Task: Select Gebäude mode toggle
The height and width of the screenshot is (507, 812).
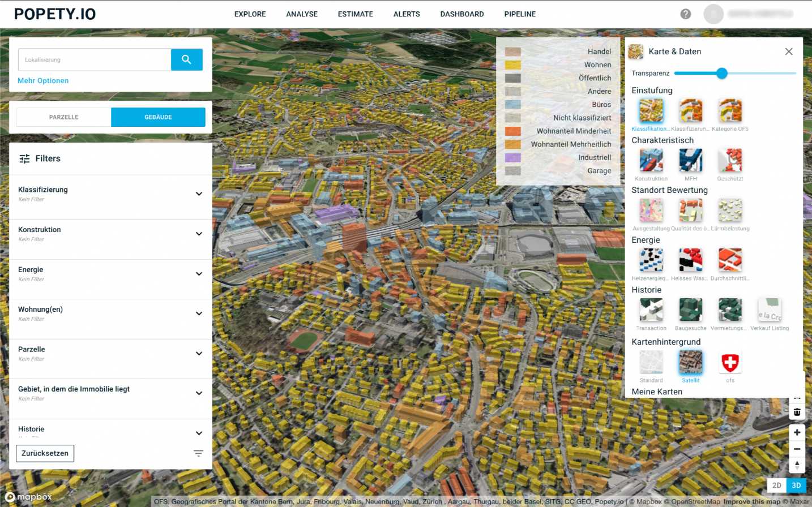Action: [x=158, y=117]
